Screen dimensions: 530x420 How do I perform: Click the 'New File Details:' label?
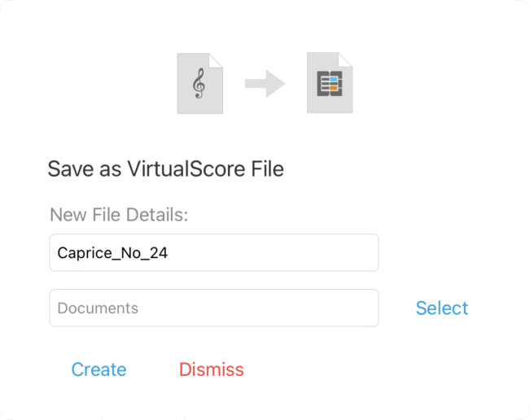119,215
